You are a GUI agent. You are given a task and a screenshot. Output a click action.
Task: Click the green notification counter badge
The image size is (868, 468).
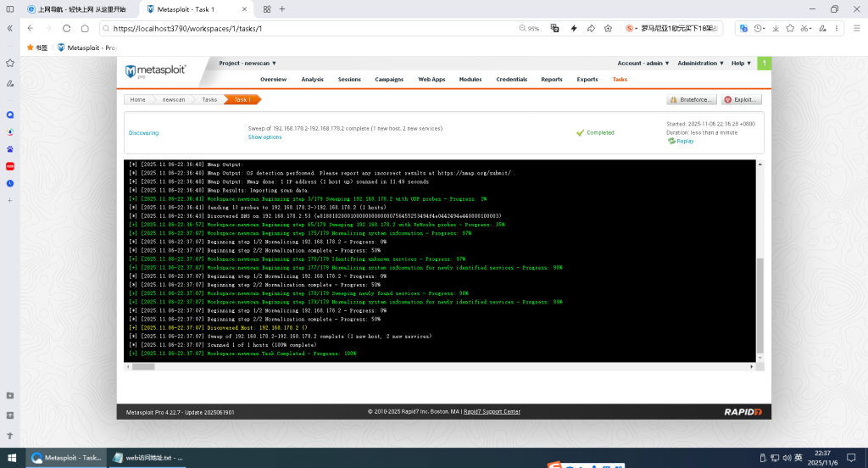pyautogui.click(x=764, y=63)
